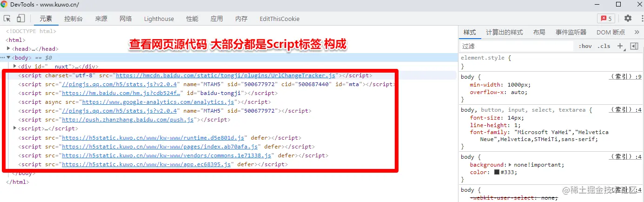Open pages/index.ab70afa.js script link
Image resolution: width=644 pixels, height=202 pixels.
(x=160, y=147)
